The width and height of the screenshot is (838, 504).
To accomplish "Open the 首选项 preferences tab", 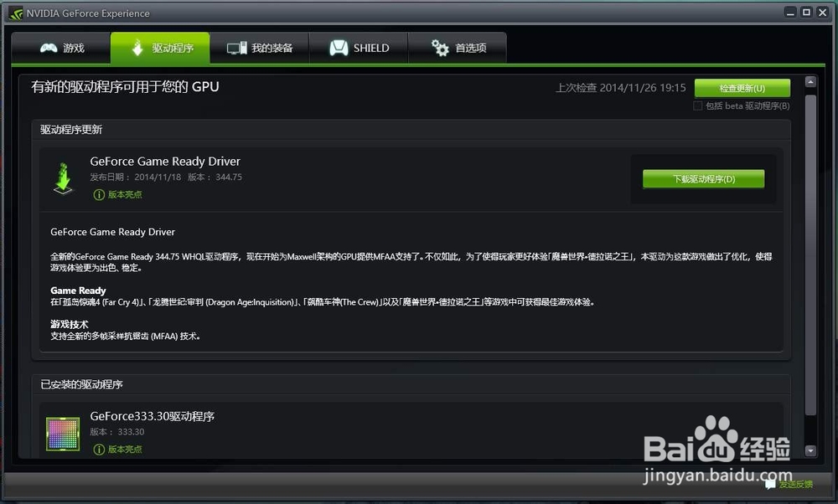I will tap(458, 48).
